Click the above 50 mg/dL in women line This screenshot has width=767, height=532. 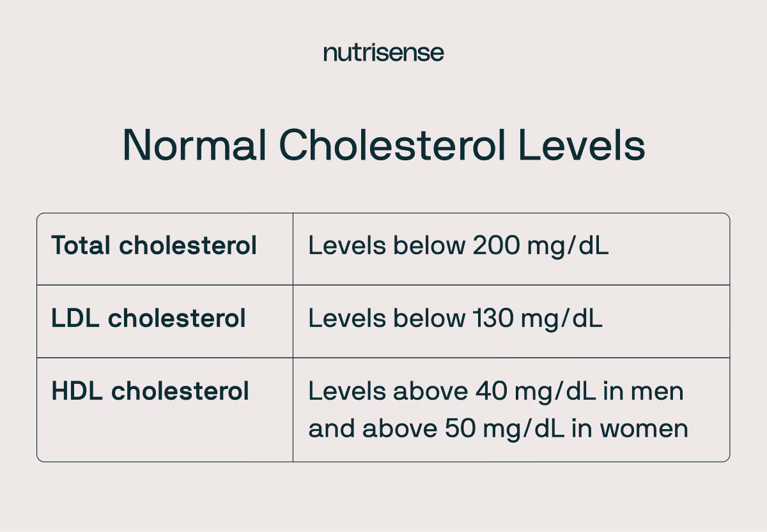[498, 429]
